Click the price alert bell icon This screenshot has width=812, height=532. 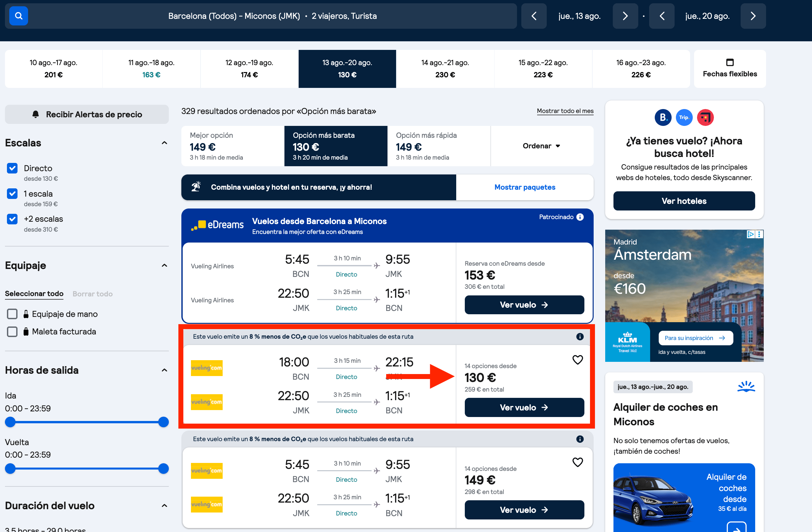click(35, 114)
